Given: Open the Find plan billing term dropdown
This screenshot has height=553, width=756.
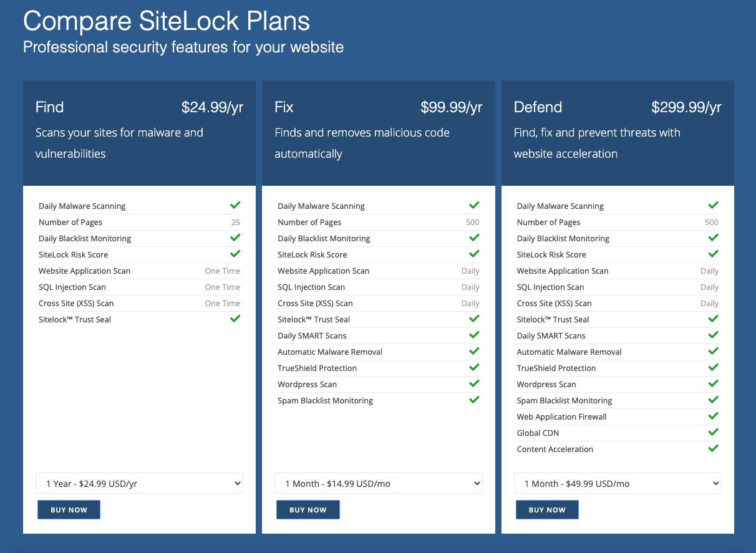Looking at the screenshot, I should pyautogui.click(x=139, y=483).
